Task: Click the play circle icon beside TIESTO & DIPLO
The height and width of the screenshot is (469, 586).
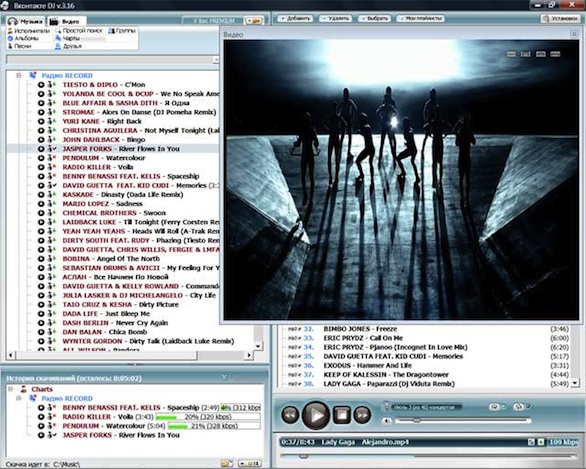Action: 41,85
